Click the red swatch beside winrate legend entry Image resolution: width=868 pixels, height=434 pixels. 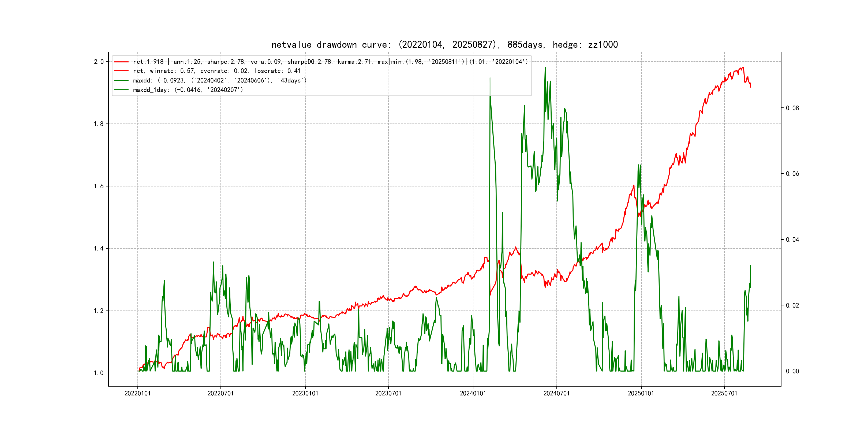[x=121, y=71]
